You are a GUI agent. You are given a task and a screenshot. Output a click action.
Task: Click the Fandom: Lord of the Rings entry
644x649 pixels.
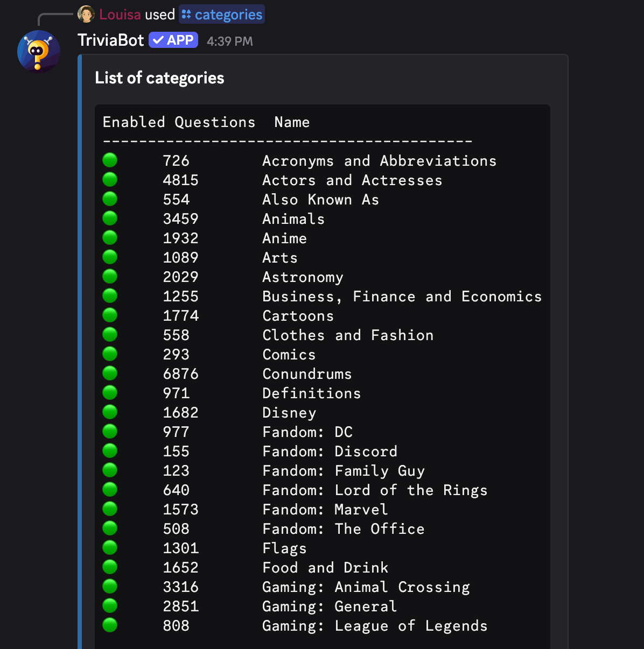pyautogui.click(x=375, y=490)
